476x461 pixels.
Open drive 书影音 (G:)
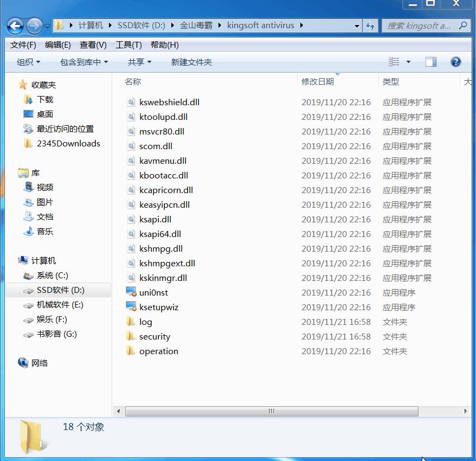(56, 334)
